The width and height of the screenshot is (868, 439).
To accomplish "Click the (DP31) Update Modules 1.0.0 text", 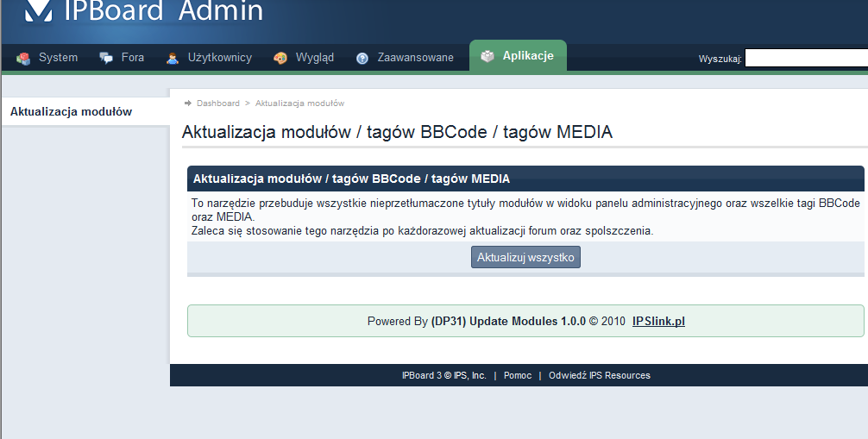I will tap(508, 321).
